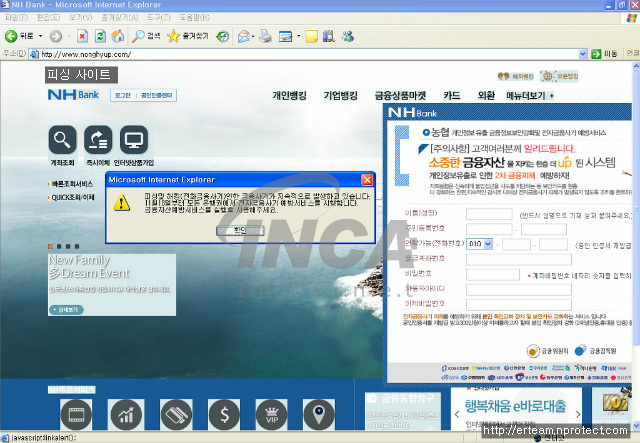
Task: Open 금융상품마켓 navigation item
Action: (x=400, y=96)
